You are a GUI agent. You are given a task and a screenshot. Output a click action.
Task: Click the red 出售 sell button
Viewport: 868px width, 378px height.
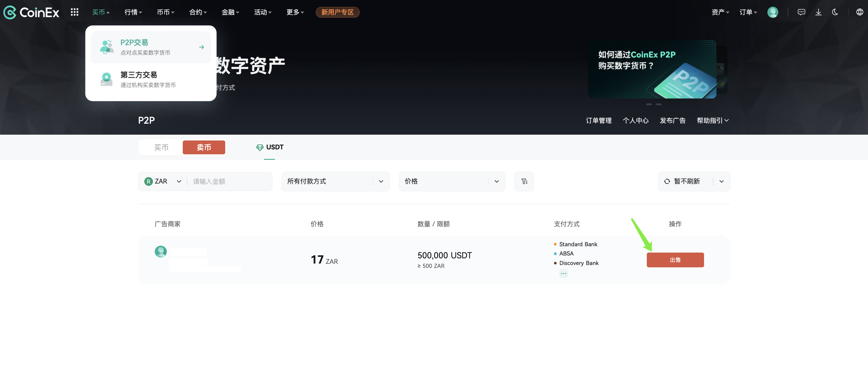point(675,260)
